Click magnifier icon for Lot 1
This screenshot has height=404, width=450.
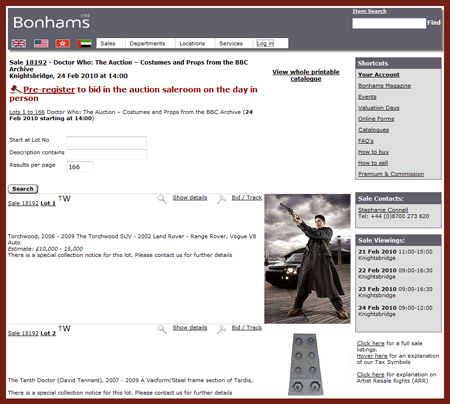[162, 199]
